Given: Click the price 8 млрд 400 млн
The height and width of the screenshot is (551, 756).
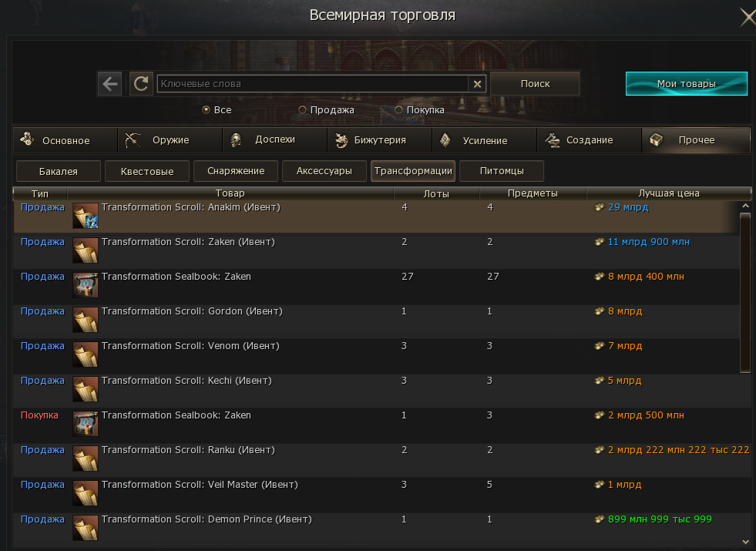Looking at the screenshot, I should tap(646, 277).
